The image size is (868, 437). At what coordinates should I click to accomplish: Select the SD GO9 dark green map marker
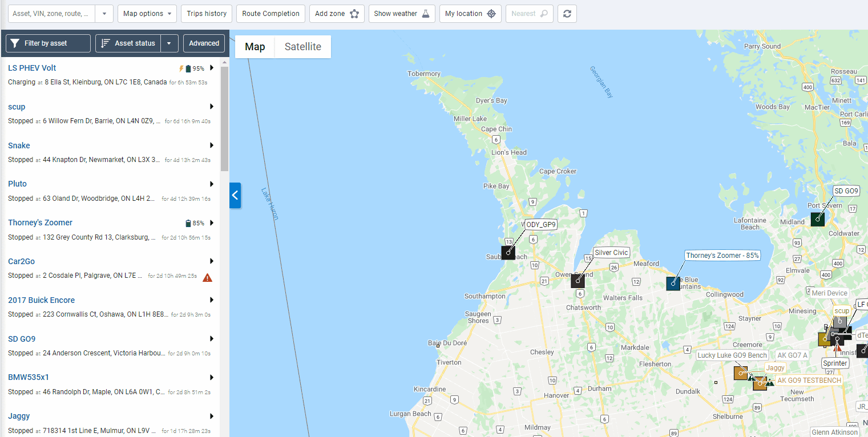click(817, 219)
